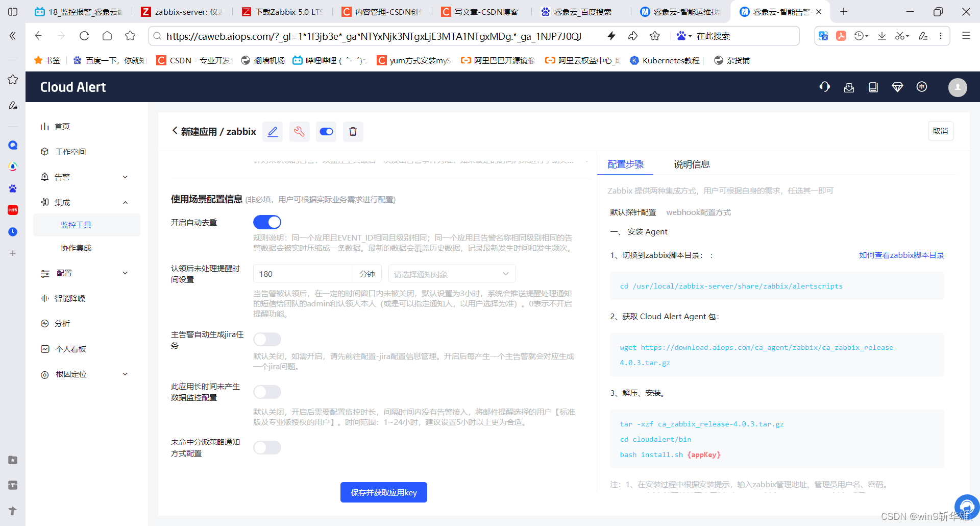Click the browser home icon
The width and height of the screenshot is (980, 526).
tap(107, 36)
